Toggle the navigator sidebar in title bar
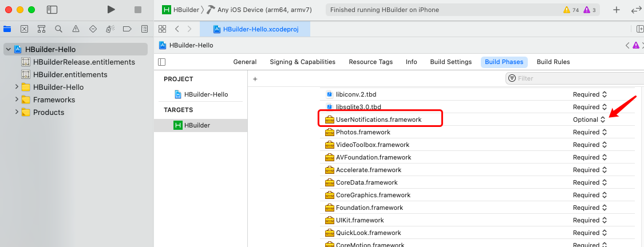 click(52, 10)
